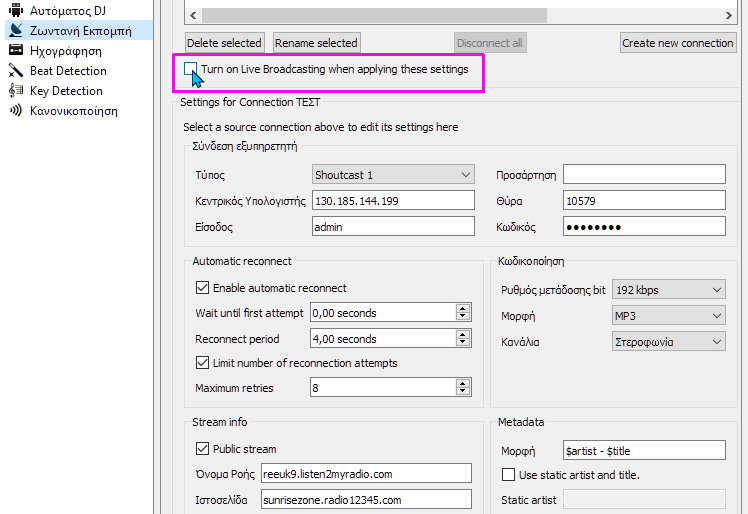Open the MP3 format dropdown
This screenshot has height=514, width=748.
pyautogui.click(x=668, y=316)
